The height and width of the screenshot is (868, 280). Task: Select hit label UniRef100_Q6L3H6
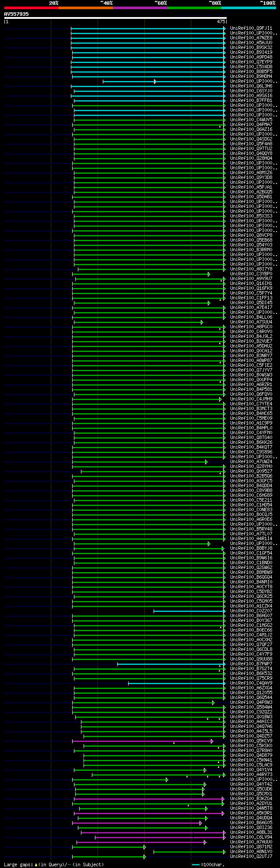click(x=251, y=86)
